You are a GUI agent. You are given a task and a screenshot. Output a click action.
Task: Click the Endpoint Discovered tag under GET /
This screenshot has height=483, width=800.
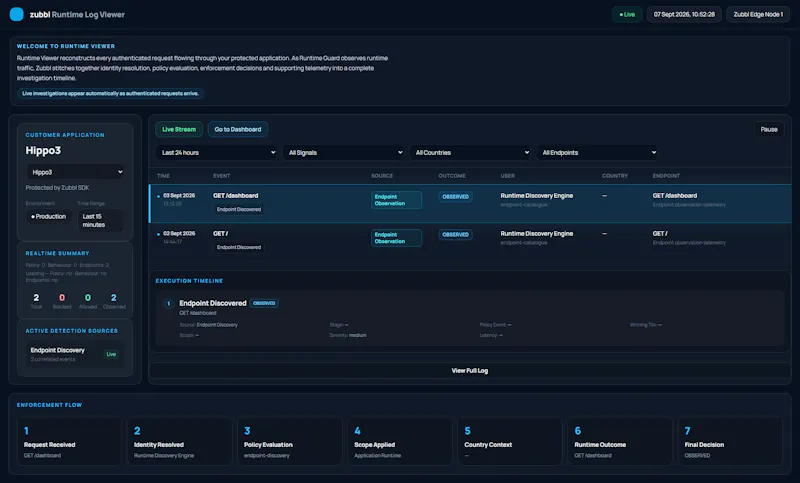coord(239,247)
